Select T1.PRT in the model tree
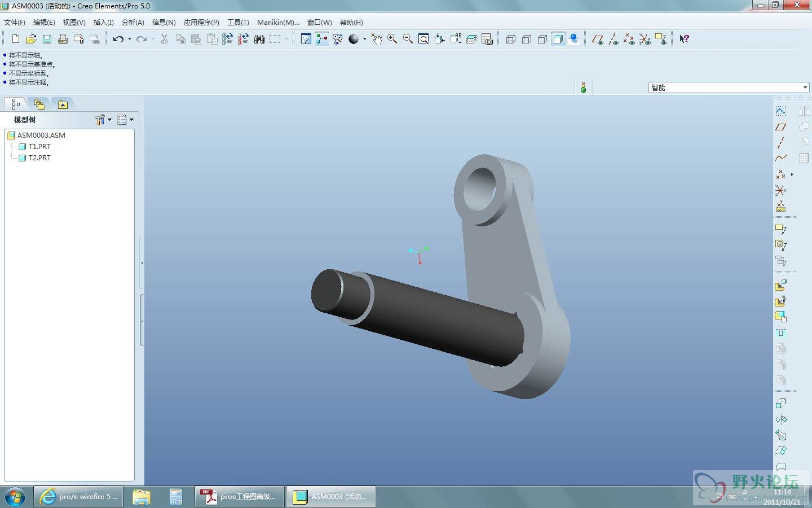The image size is (812, 508). [x=39, y=147]
